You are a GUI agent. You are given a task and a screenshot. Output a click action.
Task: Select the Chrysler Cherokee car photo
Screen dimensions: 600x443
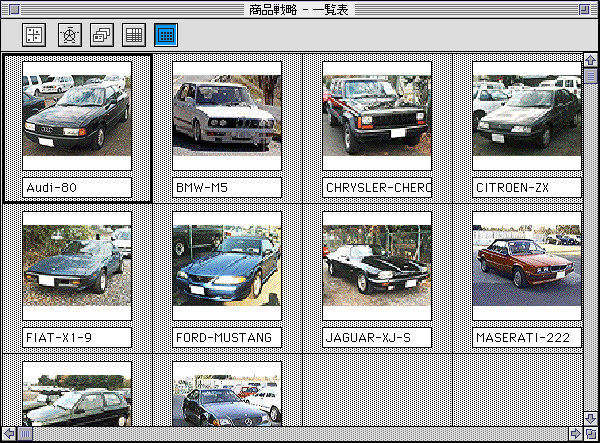click(x=377, y=116)
